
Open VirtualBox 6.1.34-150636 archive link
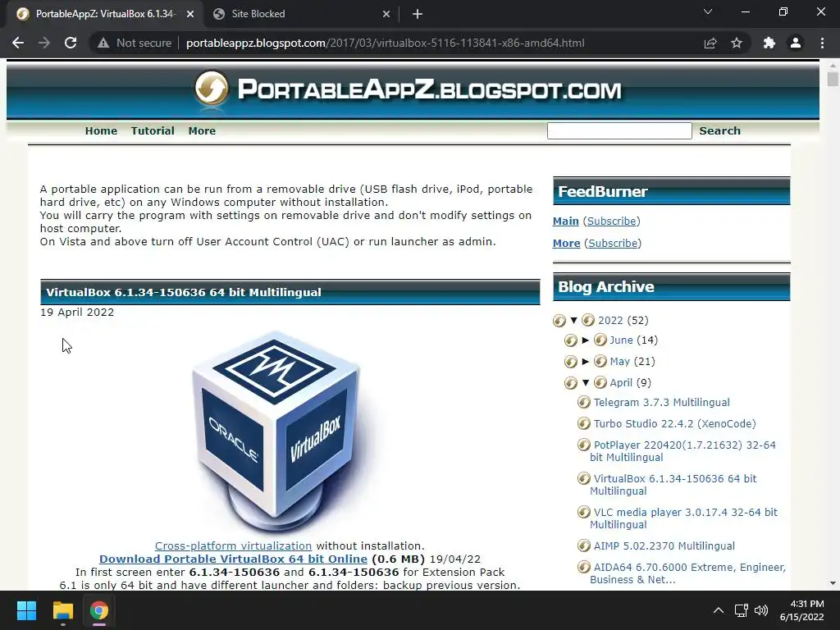[x=673, y=485]
